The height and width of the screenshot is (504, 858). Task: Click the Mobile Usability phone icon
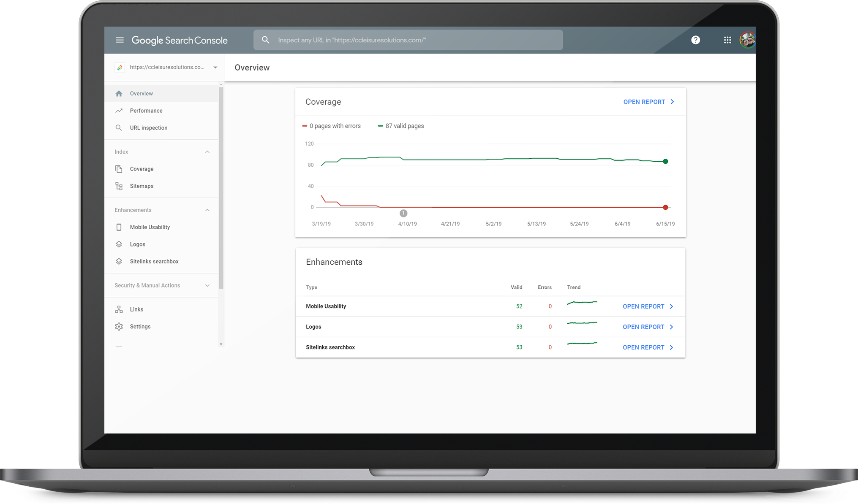click(x=119, y=227)
